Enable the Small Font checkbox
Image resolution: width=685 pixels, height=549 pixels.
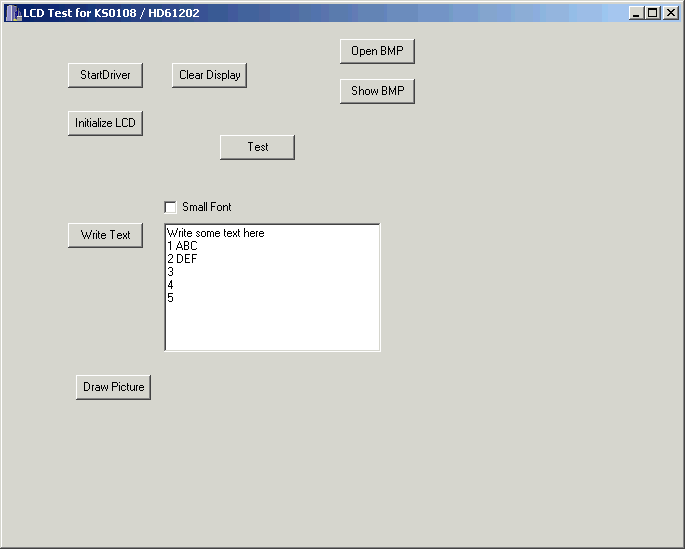(x=170, y=207)
